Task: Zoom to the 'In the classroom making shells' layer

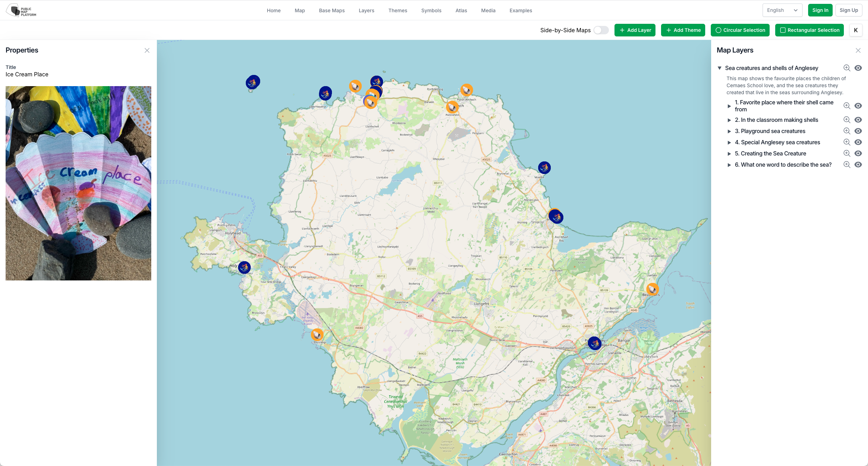Action: pos(847,120)
